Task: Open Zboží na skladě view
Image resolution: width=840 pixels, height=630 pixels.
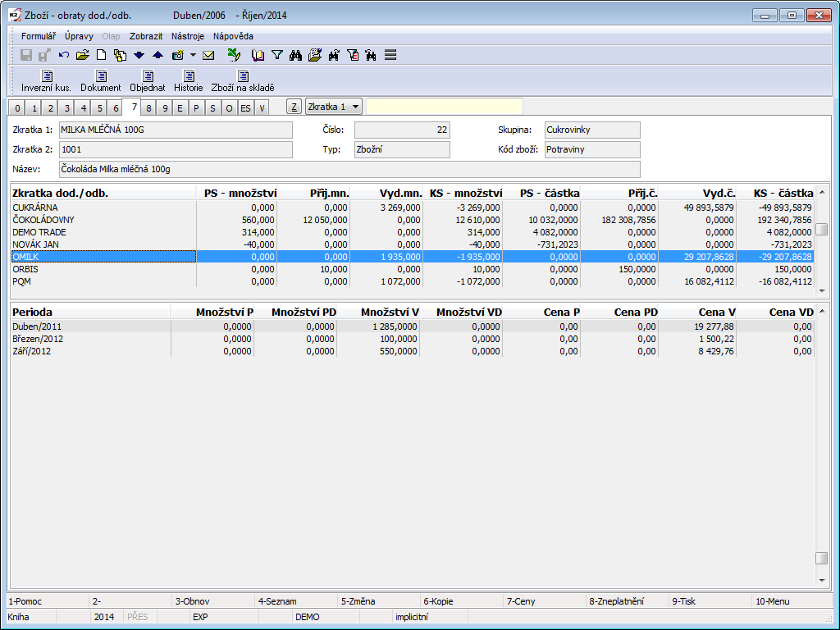Action: 243,80
